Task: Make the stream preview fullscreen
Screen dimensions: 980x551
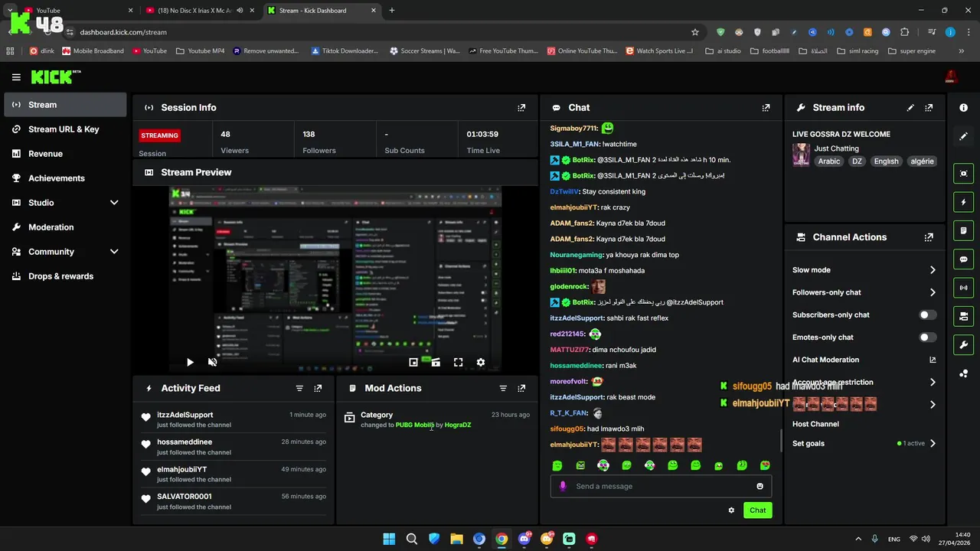Action: [x=458, y=363]
